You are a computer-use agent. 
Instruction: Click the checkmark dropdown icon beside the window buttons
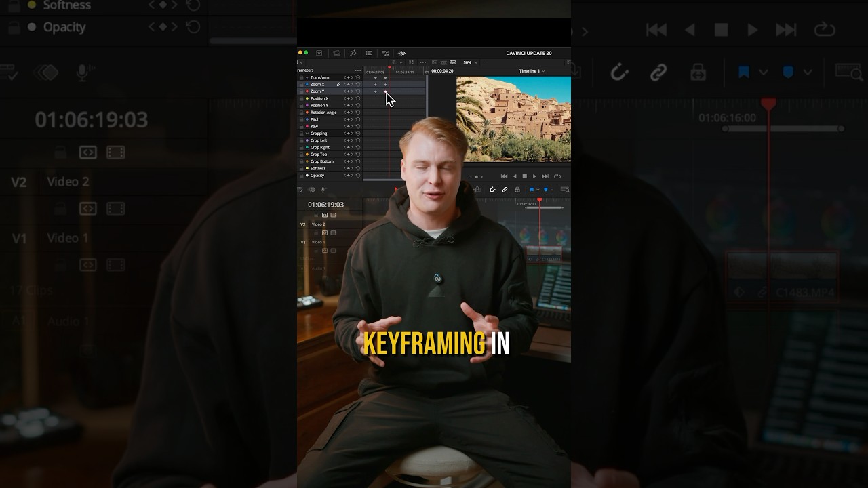pyautogui.click(x=319, y=53)
